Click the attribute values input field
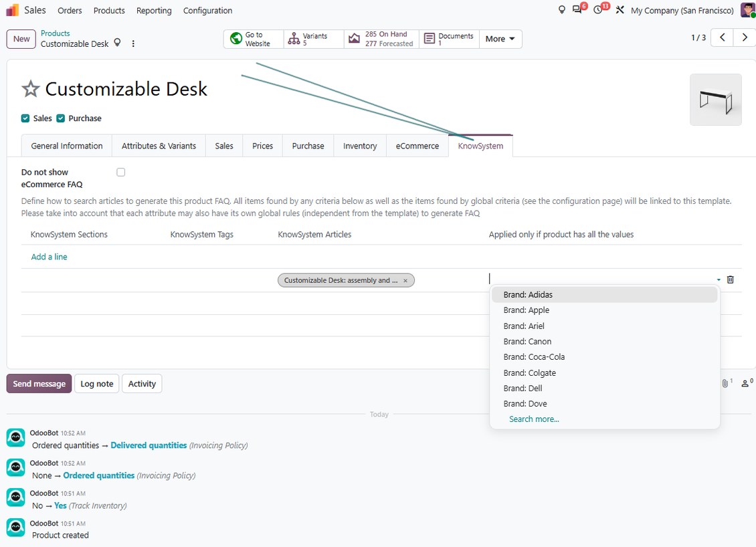This screenshot has width=756, height=547. click(600, 279)
